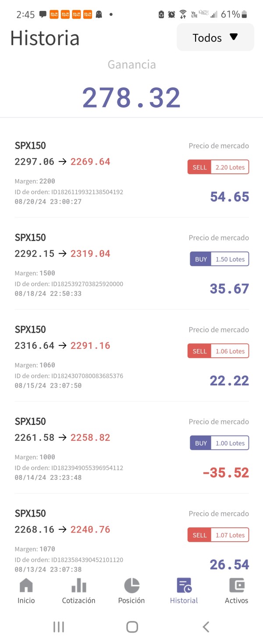The height and width of the screenshot is (644, 263).
Task: Tap the SELL 2.20 Lotes badge
Action: 218,167
